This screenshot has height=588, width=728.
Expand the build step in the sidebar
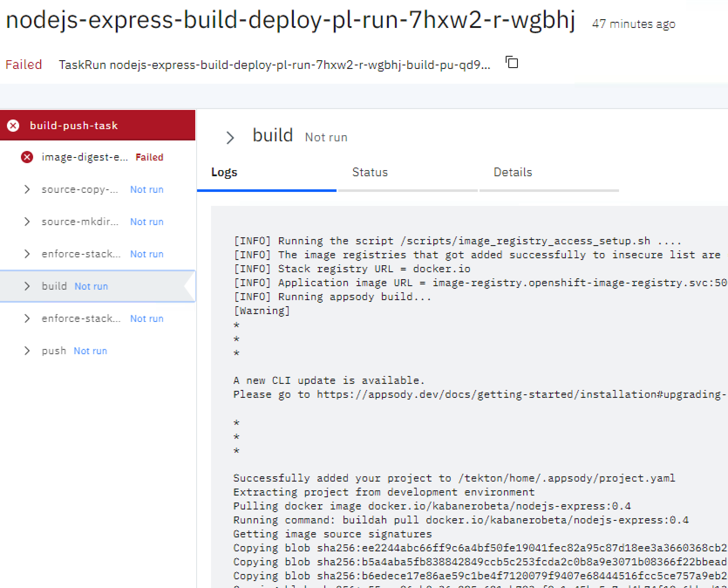pyautogui.click(x=27, y=286)
